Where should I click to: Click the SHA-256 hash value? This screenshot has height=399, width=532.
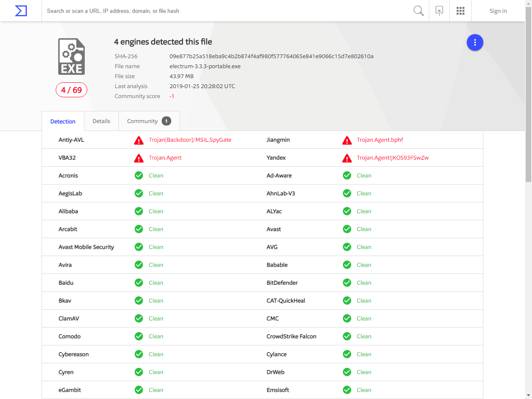(271, 56)
